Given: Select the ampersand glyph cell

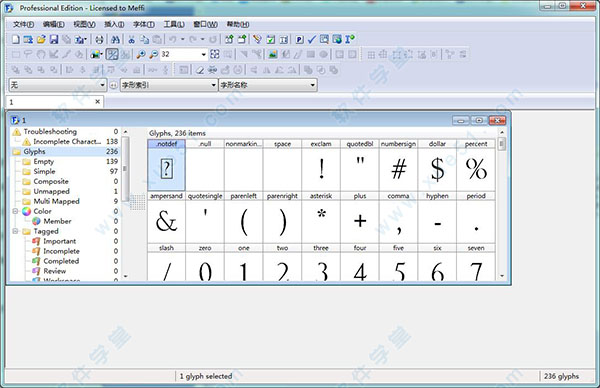Looking at the screenshot, I should pos(166,217).
